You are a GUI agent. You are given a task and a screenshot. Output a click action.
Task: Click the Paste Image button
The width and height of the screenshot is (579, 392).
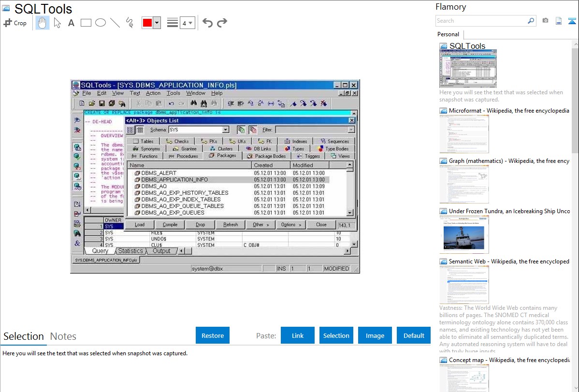point(375,335)
